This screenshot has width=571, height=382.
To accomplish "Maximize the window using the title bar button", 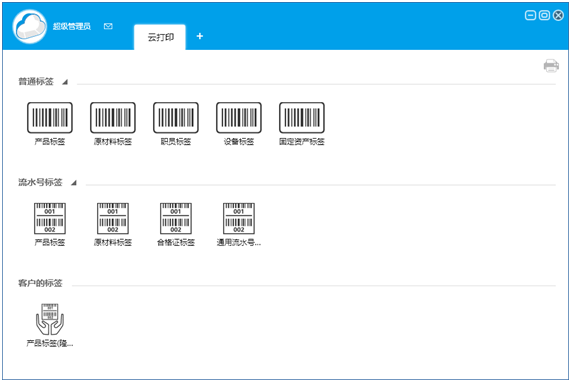I will [544, 15].
